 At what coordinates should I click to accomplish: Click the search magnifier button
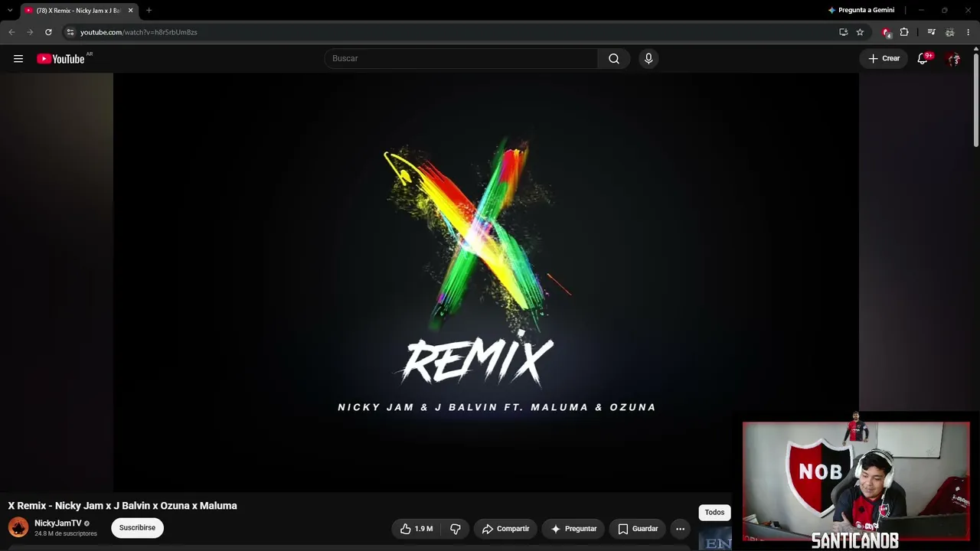(614, 59)
